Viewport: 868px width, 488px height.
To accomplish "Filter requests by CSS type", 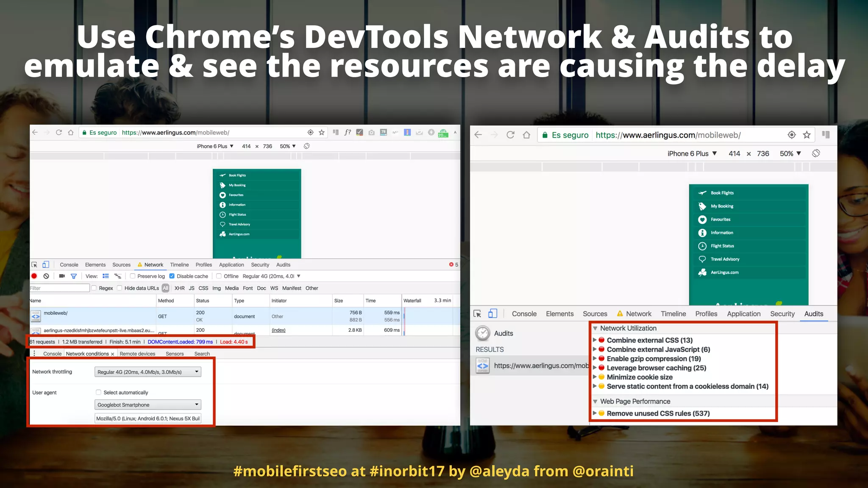I will pyautogui.click(x=203, y=288).
